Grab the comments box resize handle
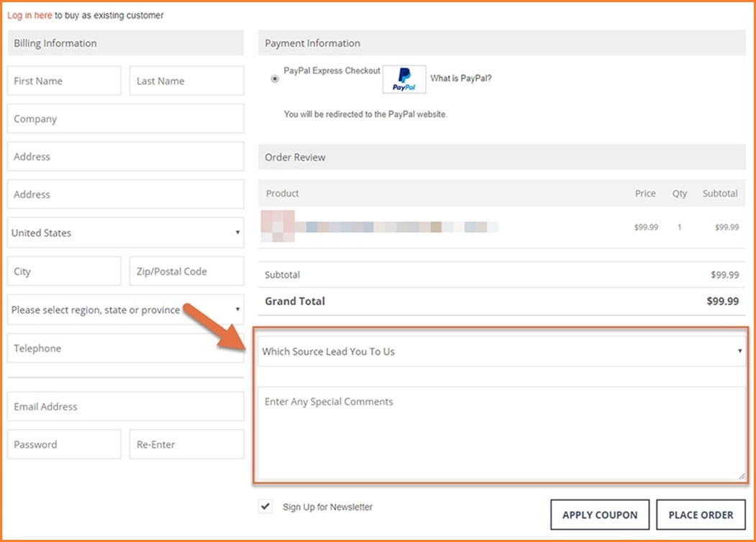Screen dimensions: 756x542 pyautogui.click(x=741, y=476)
